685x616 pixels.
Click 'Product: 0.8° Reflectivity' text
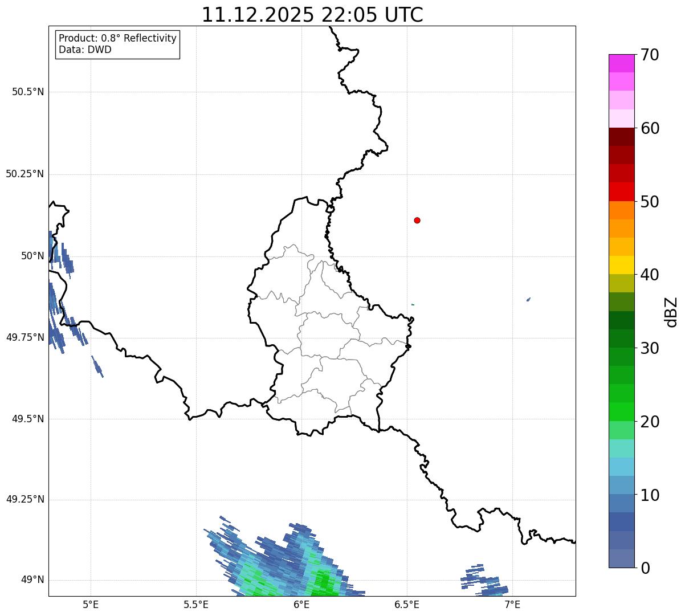[118, 38]
